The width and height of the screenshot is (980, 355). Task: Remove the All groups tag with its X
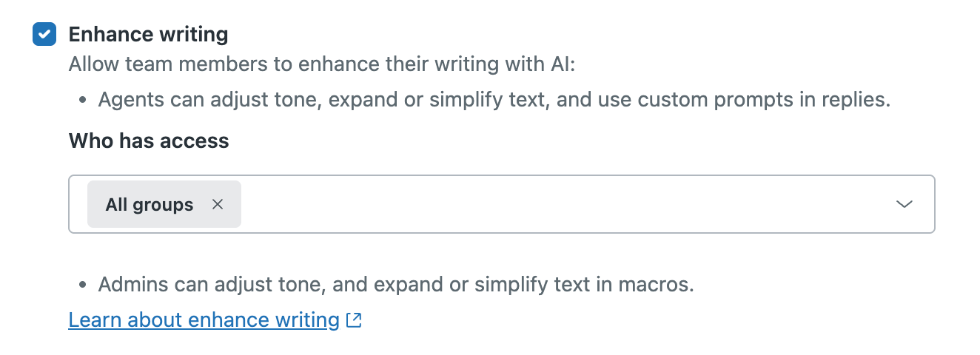[218, 205]
